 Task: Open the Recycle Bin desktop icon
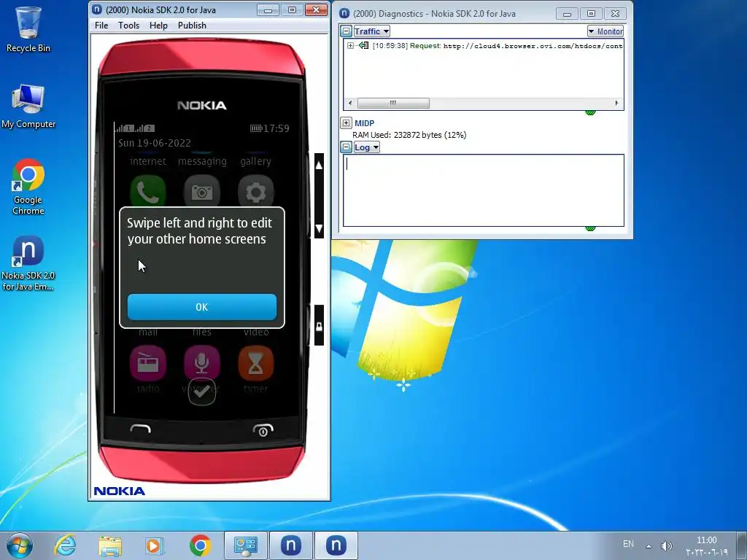(28, 30)
